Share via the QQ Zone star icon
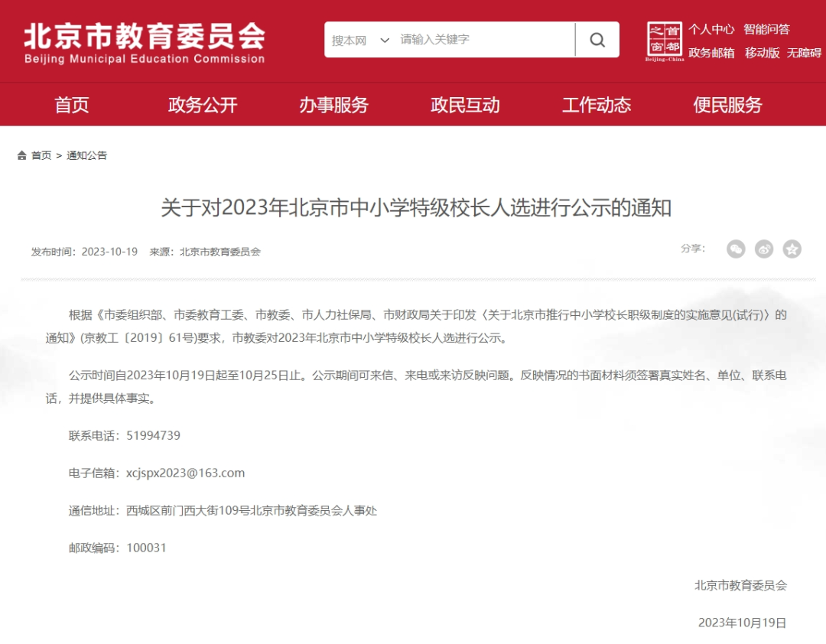The height and width of the screenshot is (644, 826). tap(792, 249)
